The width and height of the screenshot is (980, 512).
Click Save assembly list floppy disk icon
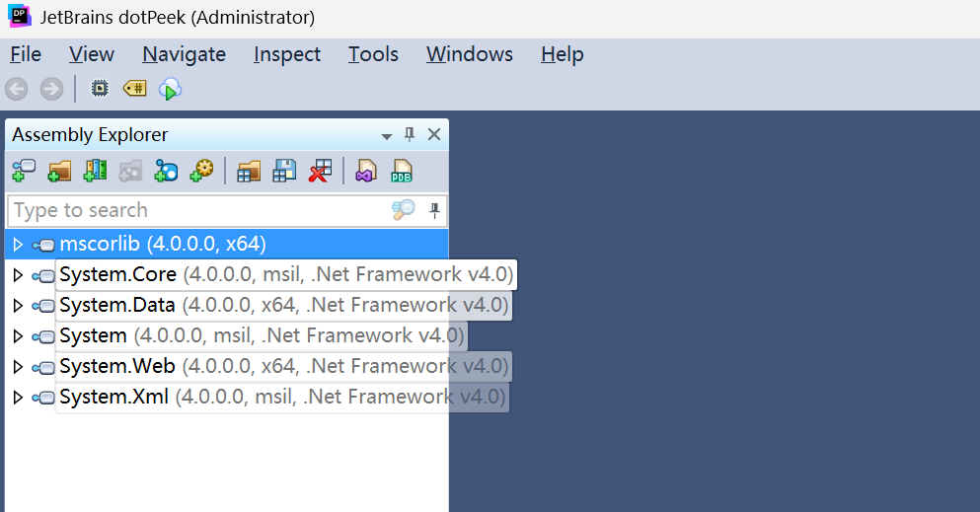284,171
